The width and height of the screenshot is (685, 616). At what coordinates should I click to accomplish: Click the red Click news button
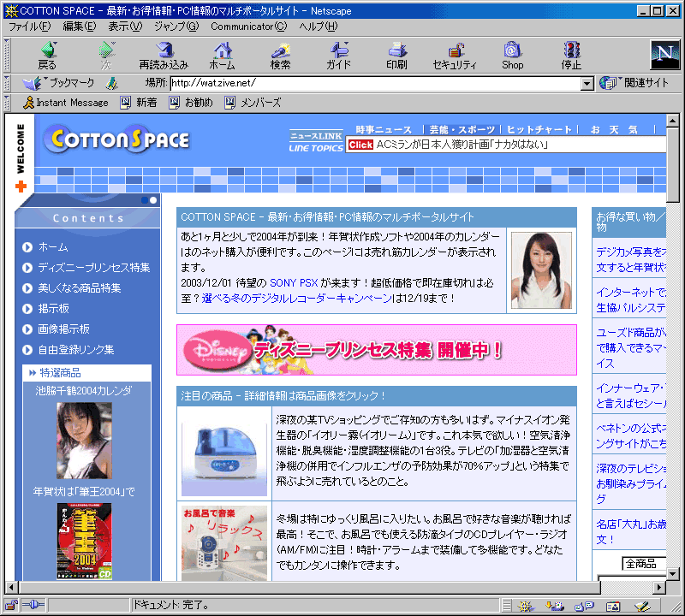tap(360, 145)
